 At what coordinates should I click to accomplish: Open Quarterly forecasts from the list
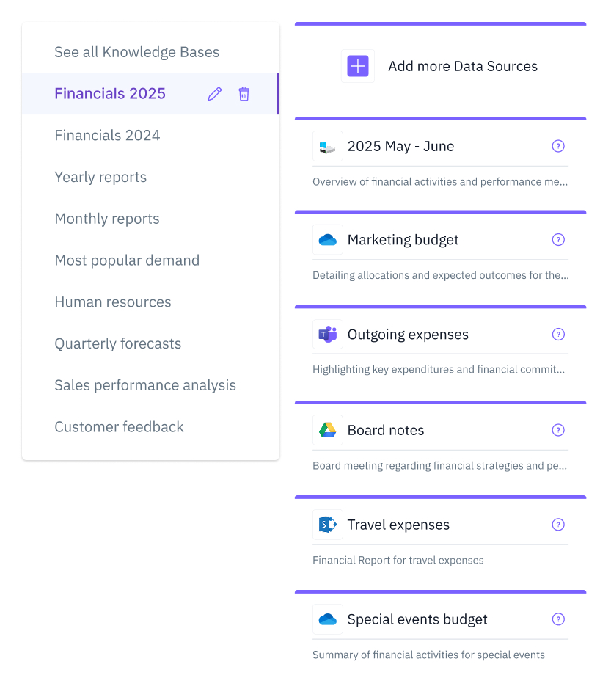[x=117, y=344]
